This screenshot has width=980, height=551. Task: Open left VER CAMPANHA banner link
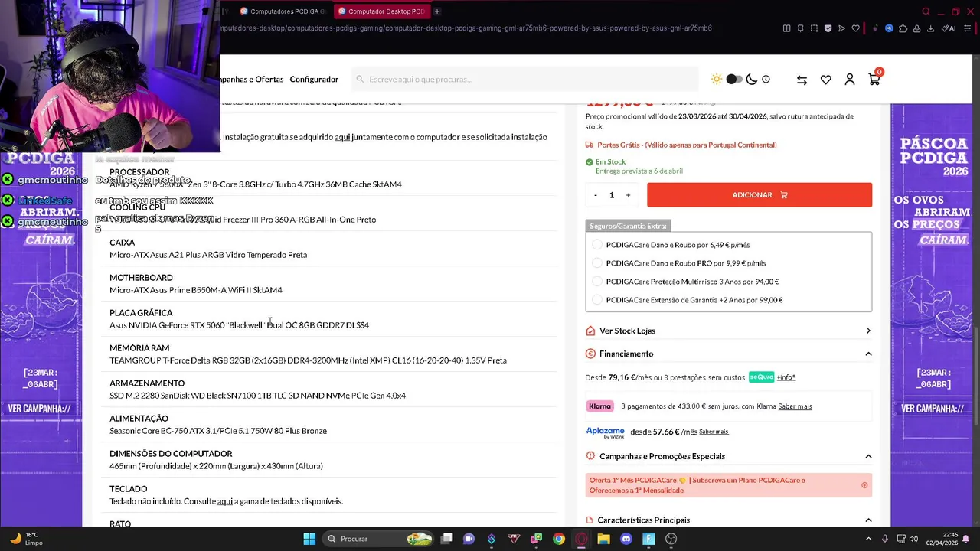tap(39, 409)
